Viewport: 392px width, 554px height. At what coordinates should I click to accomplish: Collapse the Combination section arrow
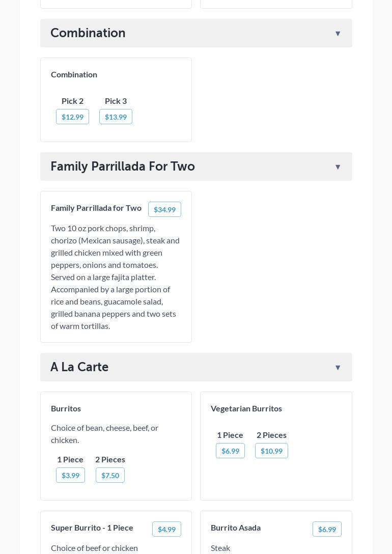338,34
